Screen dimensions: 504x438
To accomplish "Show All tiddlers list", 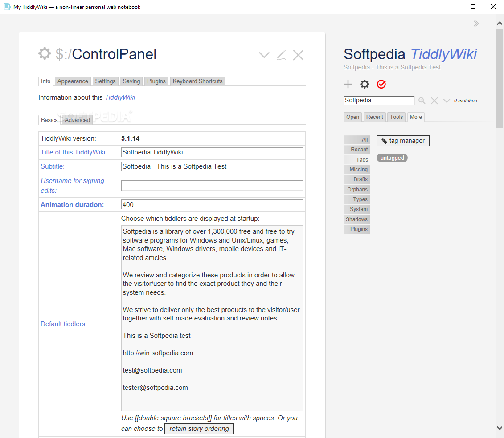I will [357, 140].
